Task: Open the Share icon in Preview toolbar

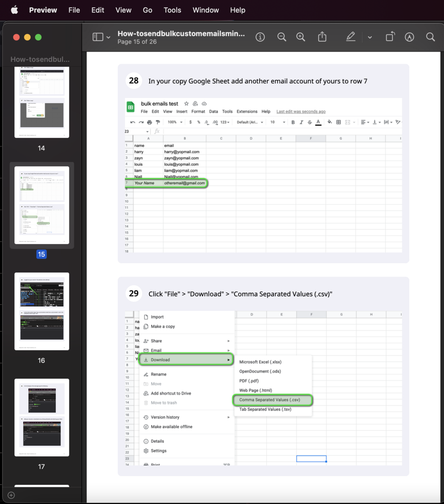Action: click(322, 37)
